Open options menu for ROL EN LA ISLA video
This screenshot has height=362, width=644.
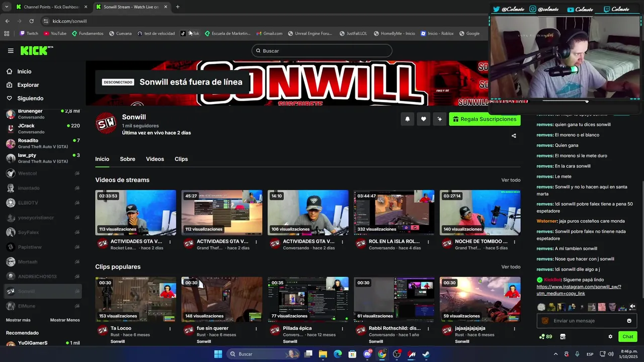point(428,242)
